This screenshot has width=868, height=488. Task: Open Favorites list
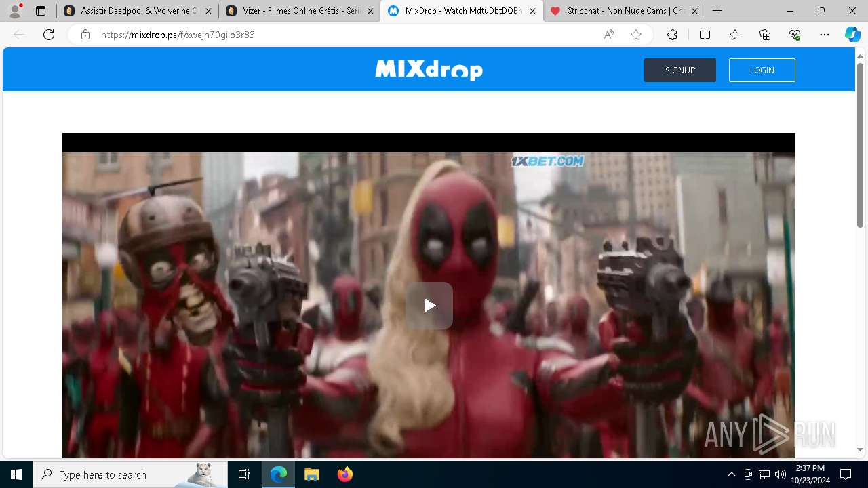coord(735,35)
